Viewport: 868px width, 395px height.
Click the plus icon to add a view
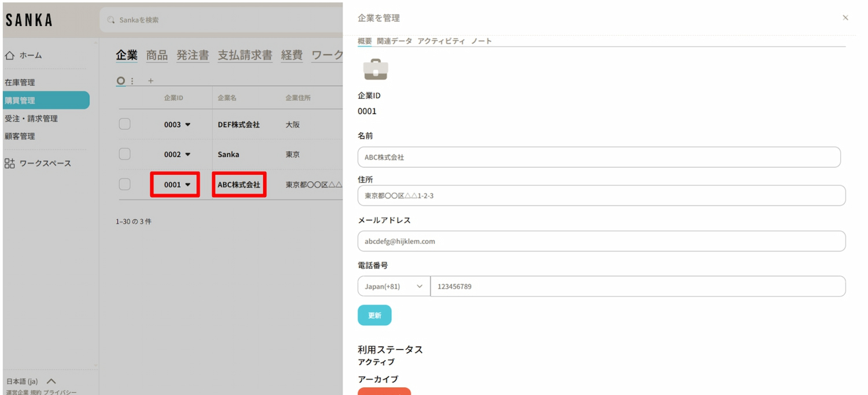(151, 81)
